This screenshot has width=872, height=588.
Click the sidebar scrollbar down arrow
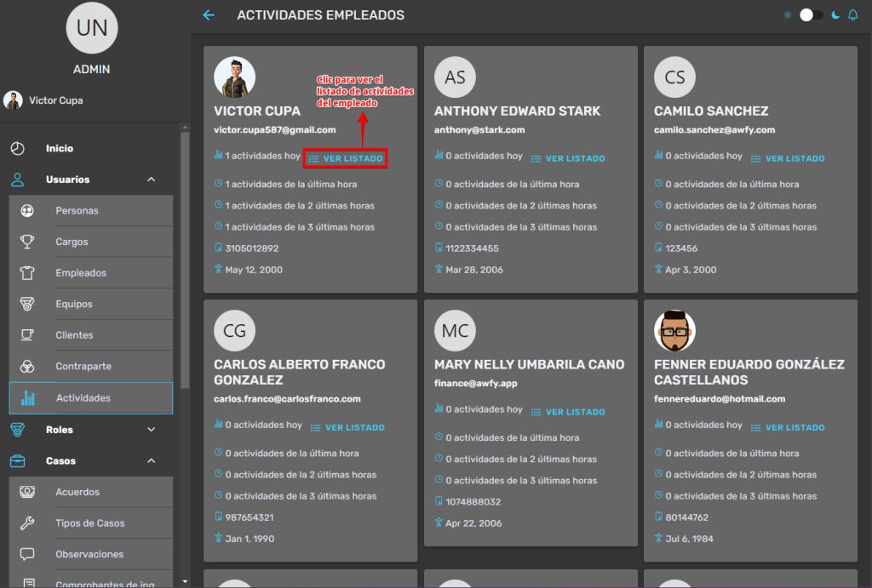click(x=185, y=582)
